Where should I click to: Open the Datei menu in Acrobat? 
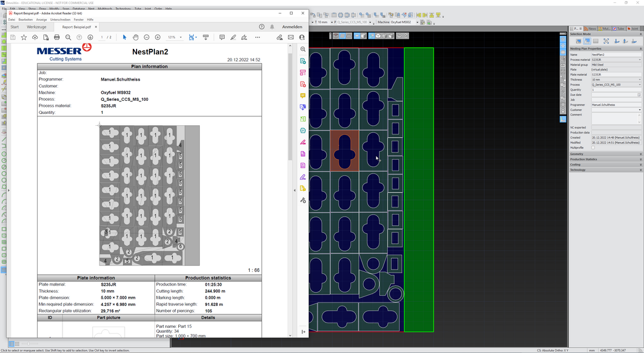[11, 19]
